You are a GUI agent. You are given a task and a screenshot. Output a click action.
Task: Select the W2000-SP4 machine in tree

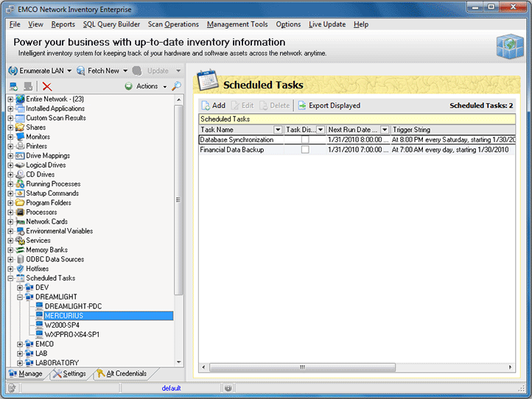coord(62,325)
